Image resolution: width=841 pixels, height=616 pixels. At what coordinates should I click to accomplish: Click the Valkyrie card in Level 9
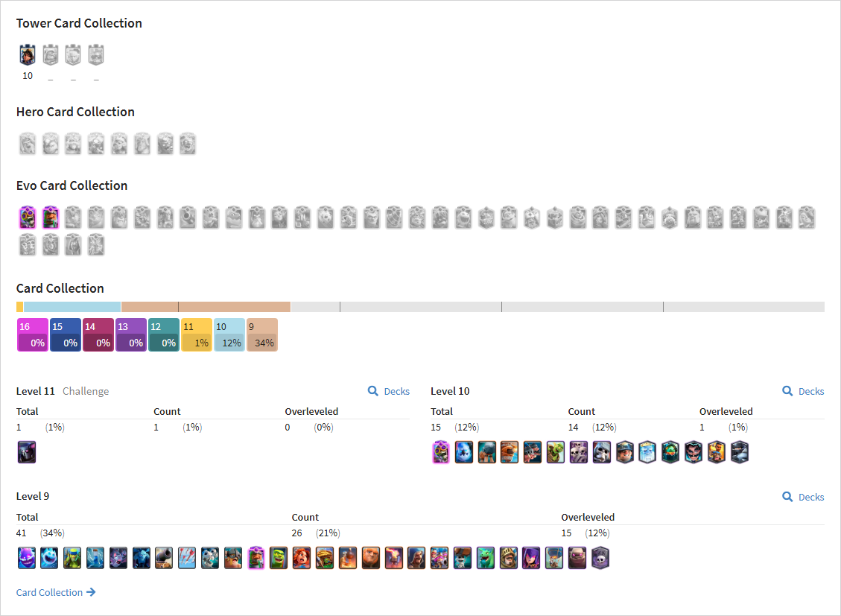302,558
